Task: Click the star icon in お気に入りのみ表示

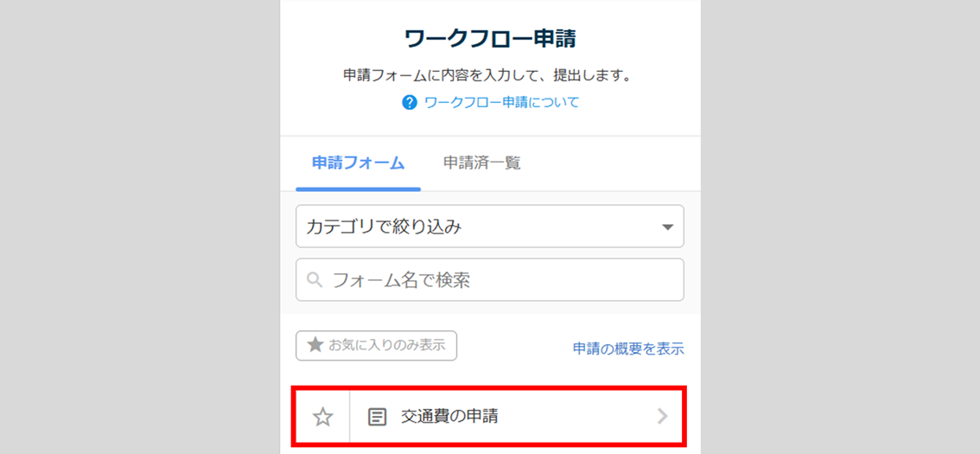Action: (x=315, y=345)
